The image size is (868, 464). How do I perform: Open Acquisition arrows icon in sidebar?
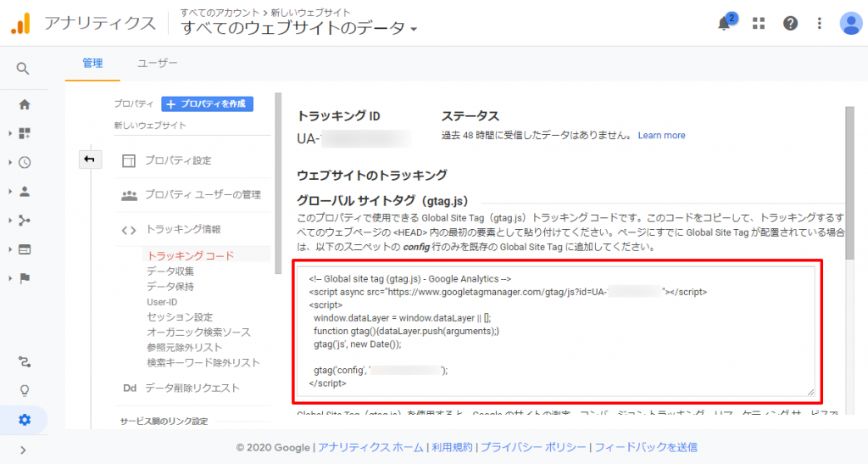click(25, 221)
